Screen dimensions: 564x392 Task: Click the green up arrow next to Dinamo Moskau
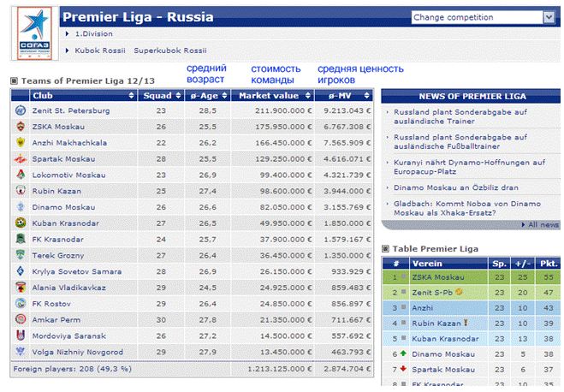(403, 353)
